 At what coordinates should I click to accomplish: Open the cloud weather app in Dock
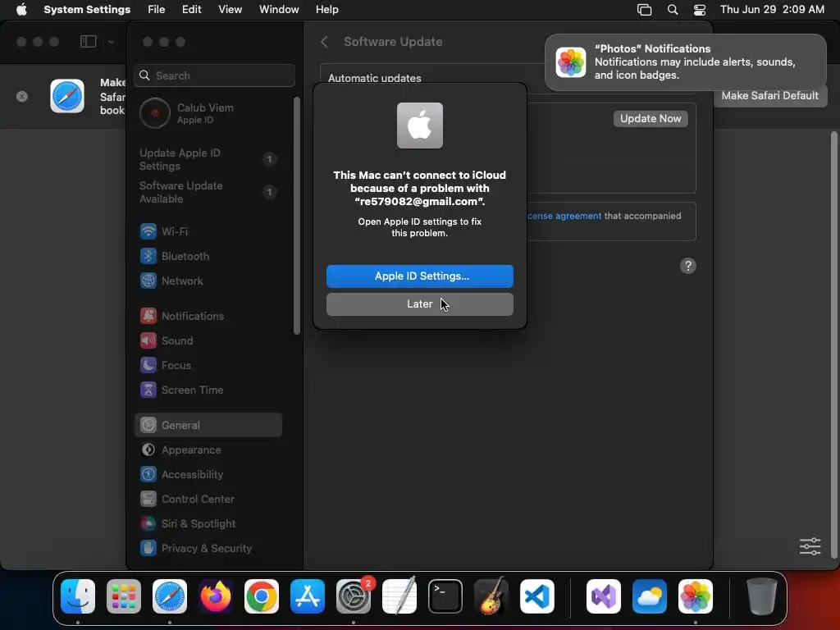[x=650, y=596]
